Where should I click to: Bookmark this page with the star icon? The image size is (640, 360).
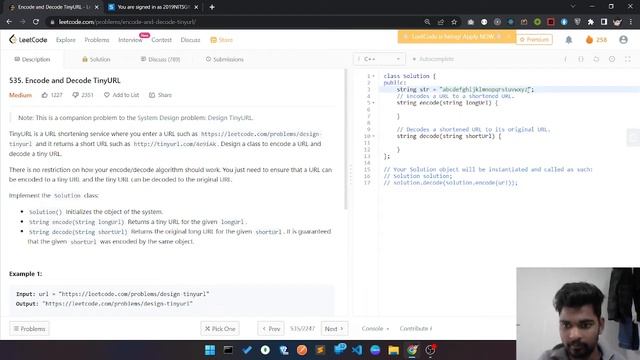454,22
